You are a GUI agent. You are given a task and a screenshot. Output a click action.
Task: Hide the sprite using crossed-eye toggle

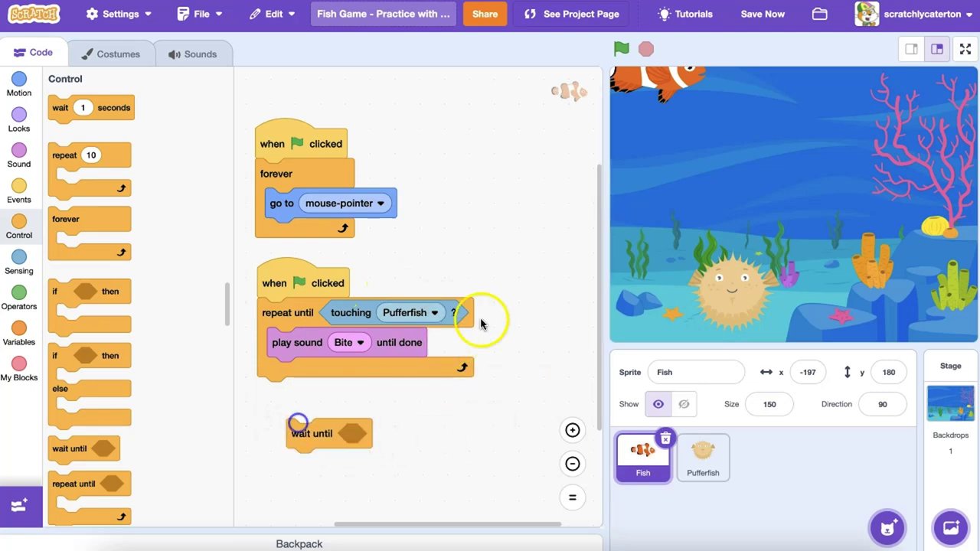click(x=684, y=404)
